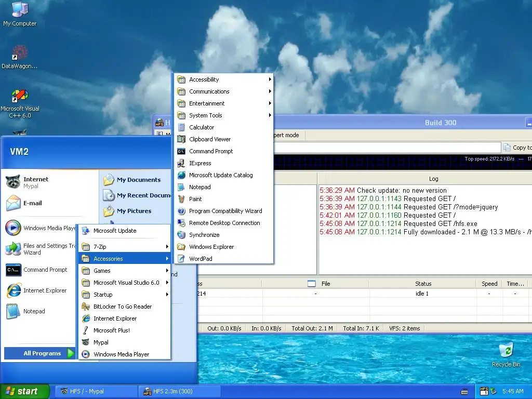Open Windows Media Player in start menu left column

40,228
